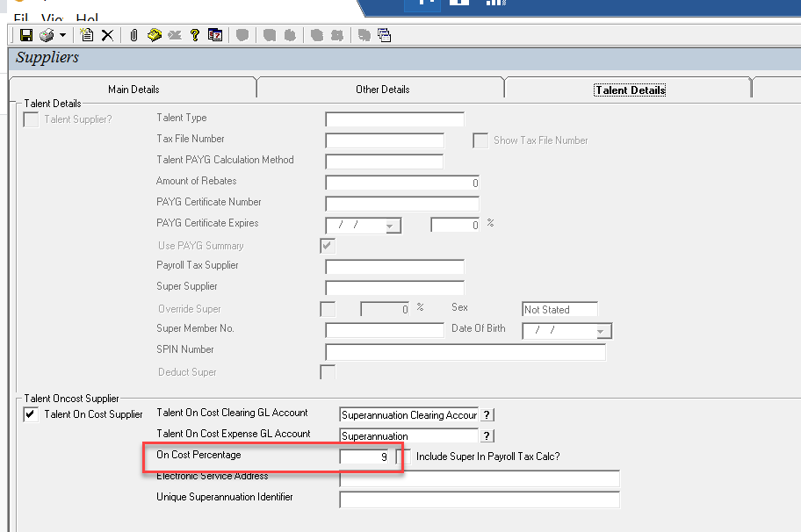The height and width of the screenshot is (532, 801).
Task: Open help with the question mark icon
Action: [195, 35]
